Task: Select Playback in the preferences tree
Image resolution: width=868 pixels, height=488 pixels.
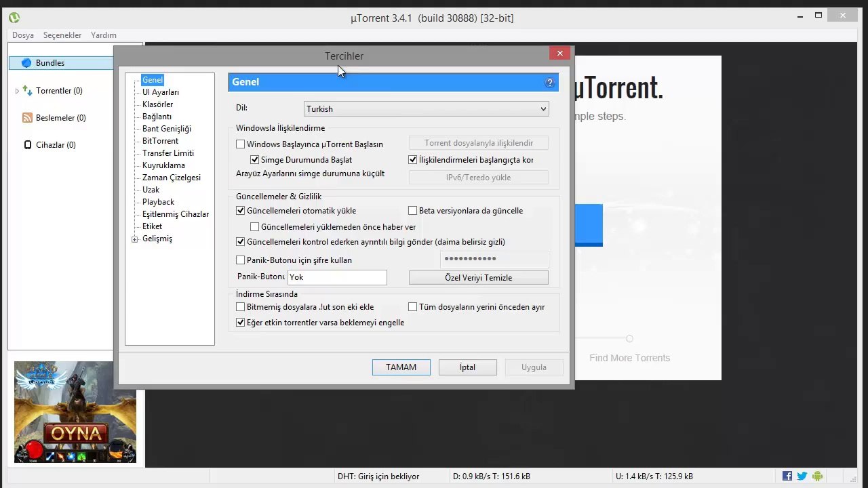Action: pos(158,202)
